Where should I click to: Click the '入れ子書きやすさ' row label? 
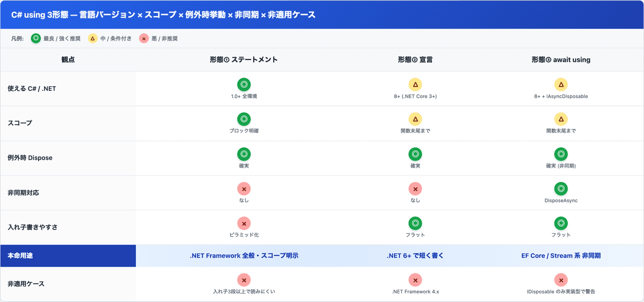[x=33, y=227]
